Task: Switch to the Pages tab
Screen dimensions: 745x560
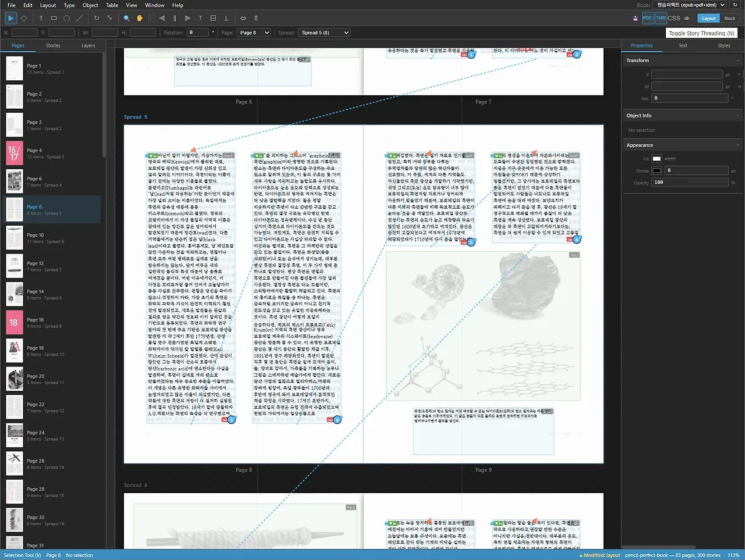Action: click(x=18, y=45)
